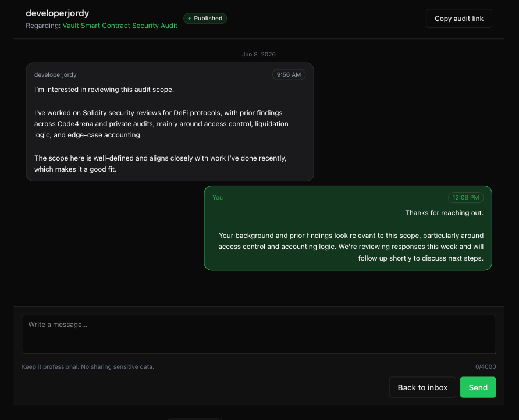Click the You sender label on green message
Viewport: 519px width, 420px height.
point(217,197)
